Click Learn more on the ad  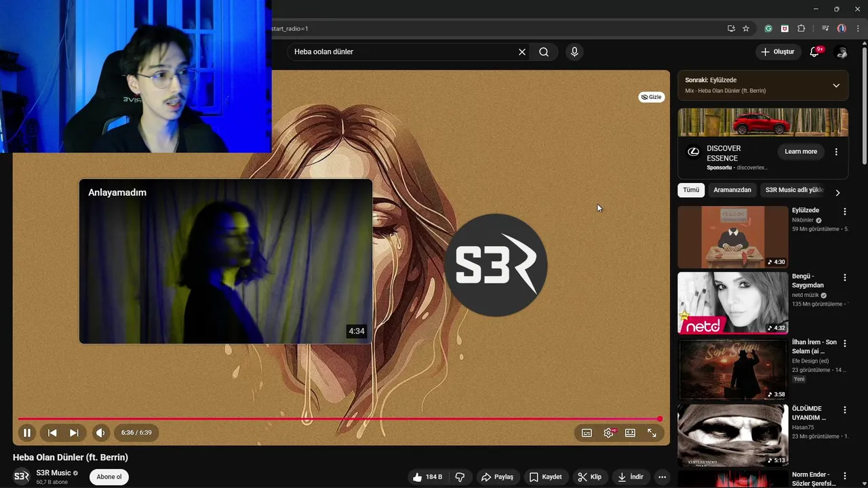[x=801, y=151]
